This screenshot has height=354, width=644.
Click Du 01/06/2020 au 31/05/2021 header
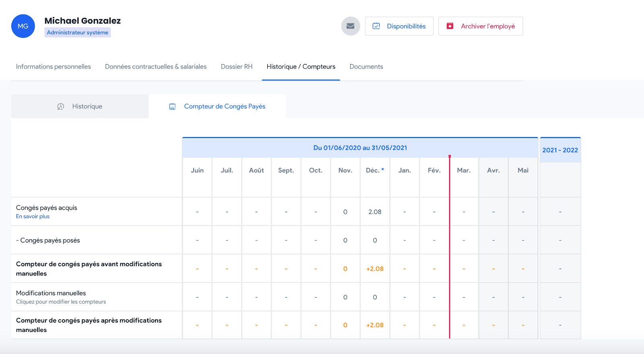click(360, 148)
